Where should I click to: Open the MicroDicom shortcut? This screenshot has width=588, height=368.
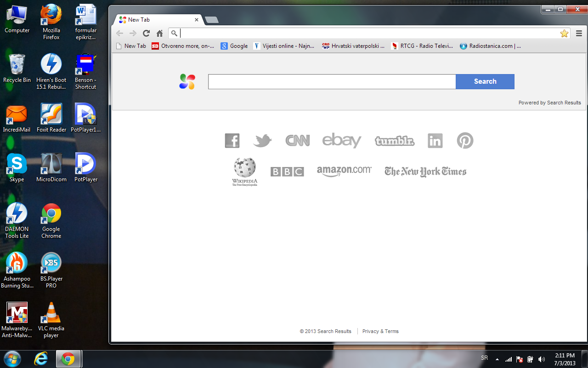pos(51,168)
